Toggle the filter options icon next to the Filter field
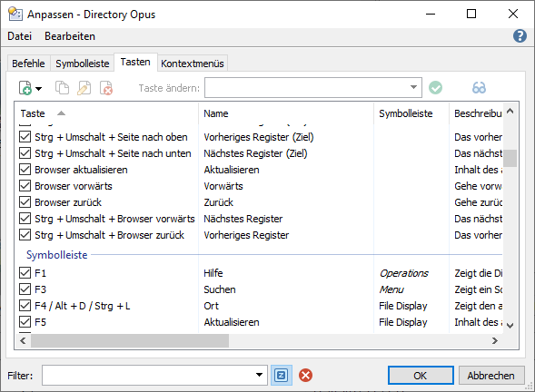Screen dimensions: 535x392 [282, 376]
